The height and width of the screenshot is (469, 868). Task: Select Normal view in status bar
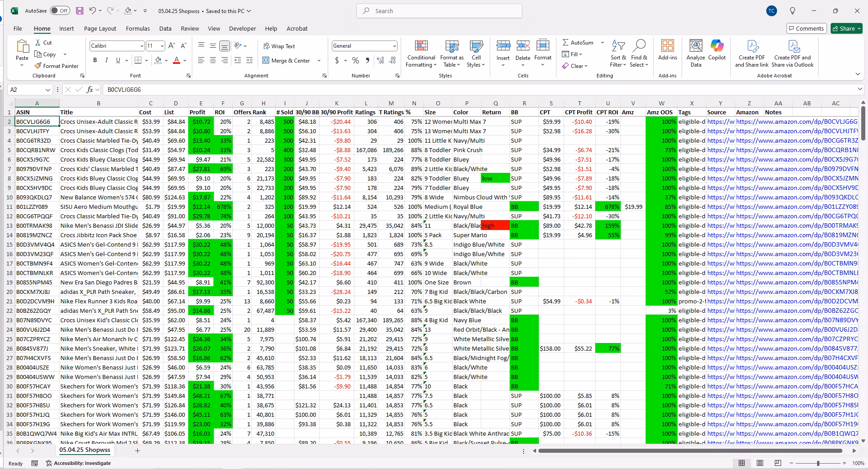pyautogui.click(x=741, y=463)
